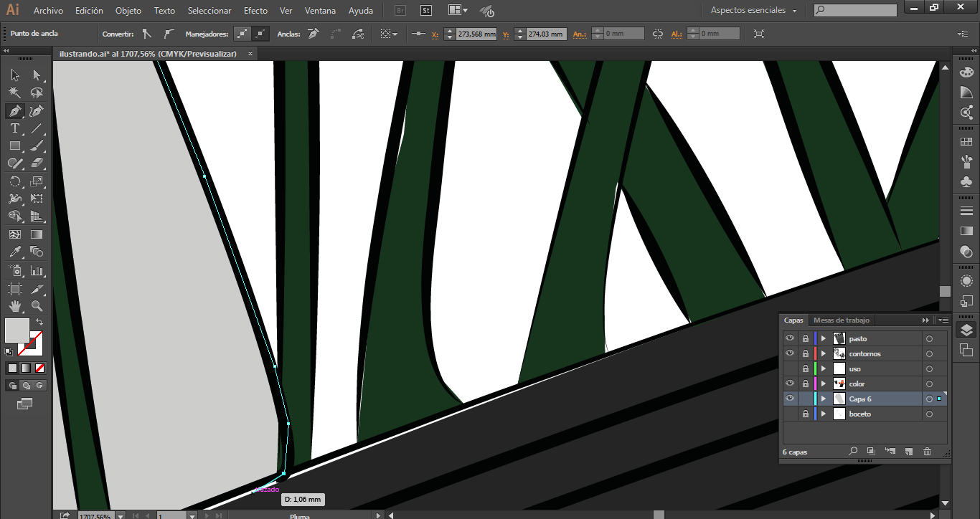This screenshot has width=980, height=519.
Task: Select the Line Segment tool
Action: click(37, 129)
